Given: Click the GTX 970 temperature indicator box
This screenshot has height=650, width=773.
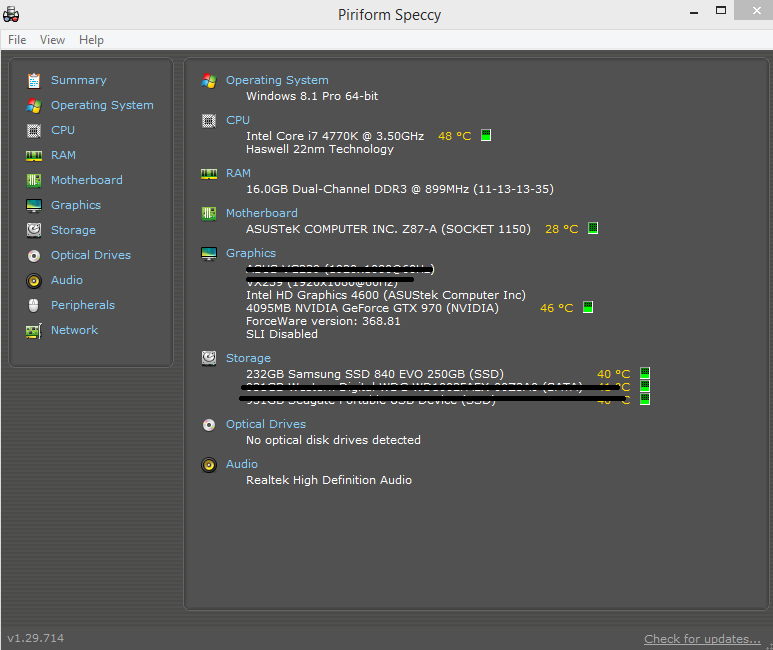Looking at the screenshot, I should tap(588, 308).
